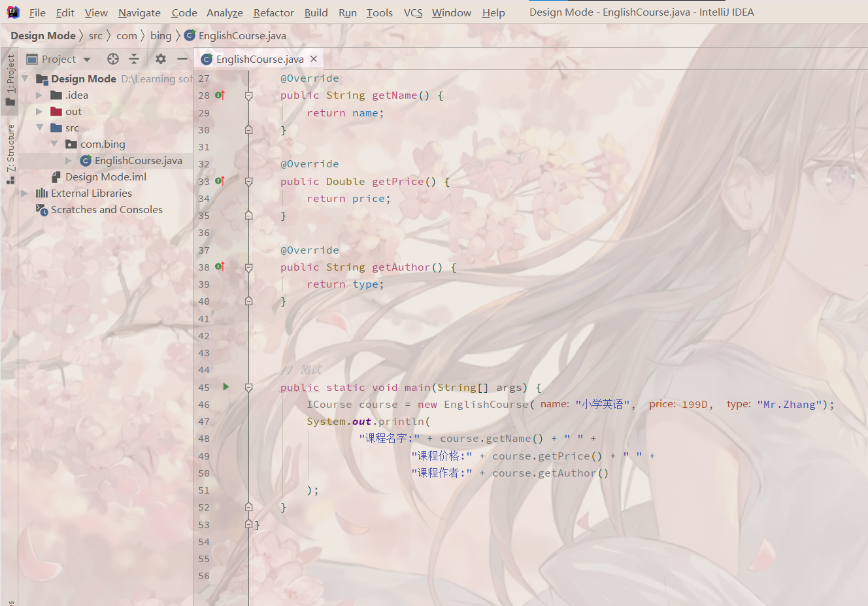Fold the main method at line 45
This screenshot has height=606, width=868.
(248, 388)
